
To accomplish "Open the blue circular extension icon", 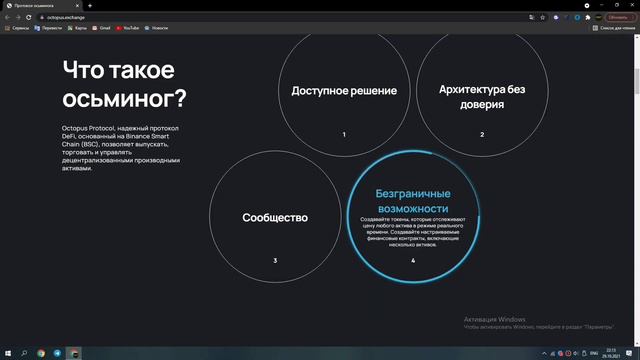I will coord(577,18).
